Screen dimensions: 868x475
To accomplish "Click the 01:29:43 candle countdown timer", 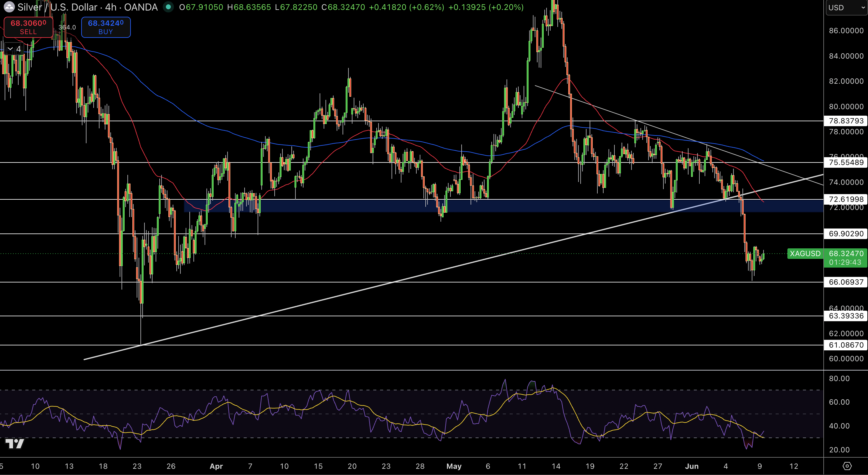I will pos(845,262).
